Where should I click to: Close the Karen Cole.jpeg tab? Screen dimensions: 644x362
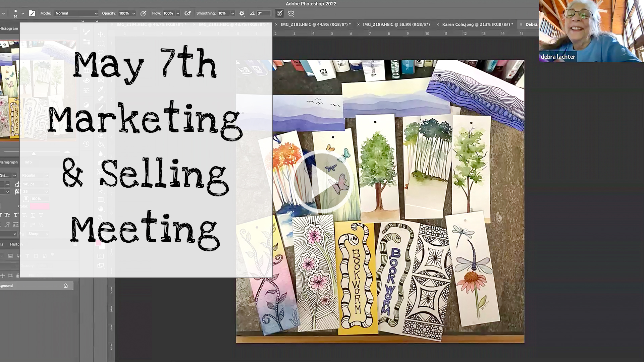(437, 24)
